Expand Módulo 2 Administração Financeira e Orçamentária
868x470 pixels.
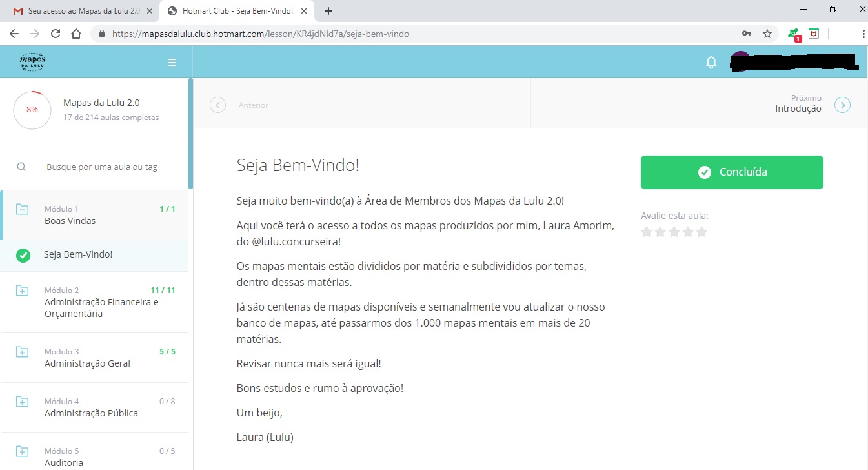(x=22, y=291)
